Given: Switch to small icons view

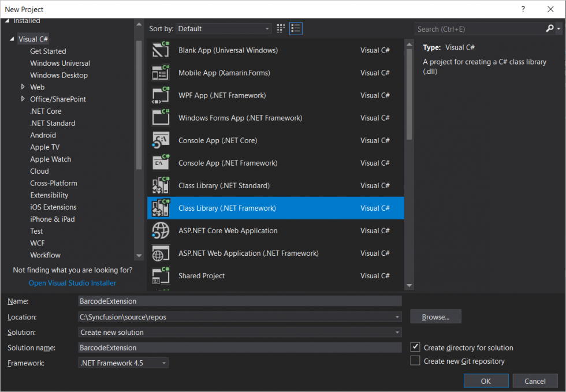Looking at the screenshot, I should coord(281,28).
